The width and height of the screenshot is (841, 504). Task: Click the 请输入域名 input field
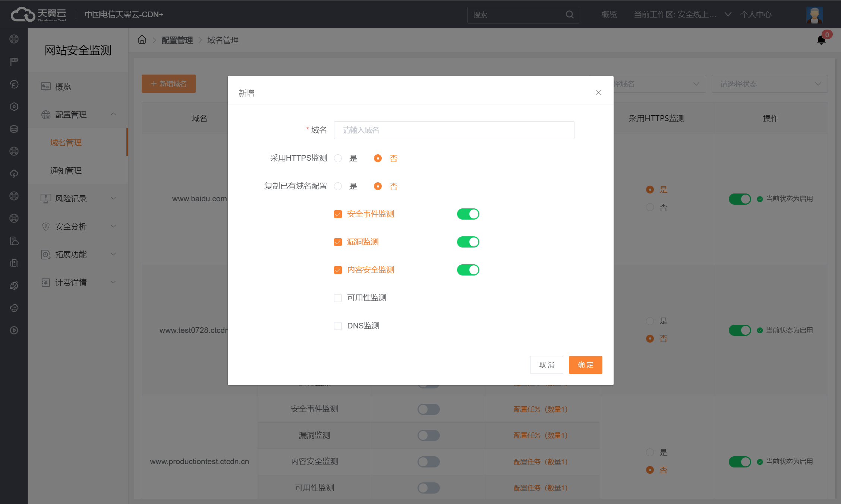[454, 130]
